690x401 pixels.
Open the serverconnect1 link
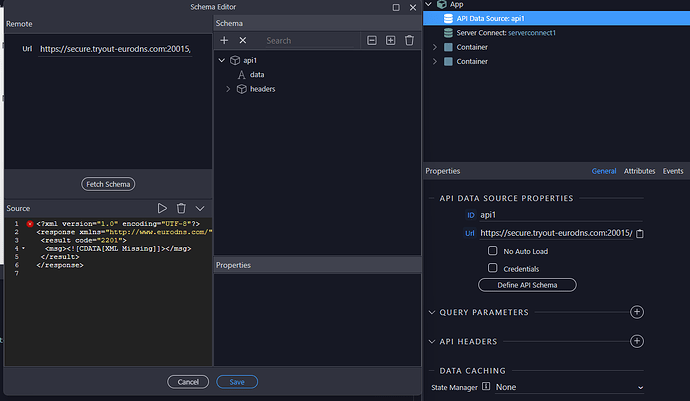532,33
